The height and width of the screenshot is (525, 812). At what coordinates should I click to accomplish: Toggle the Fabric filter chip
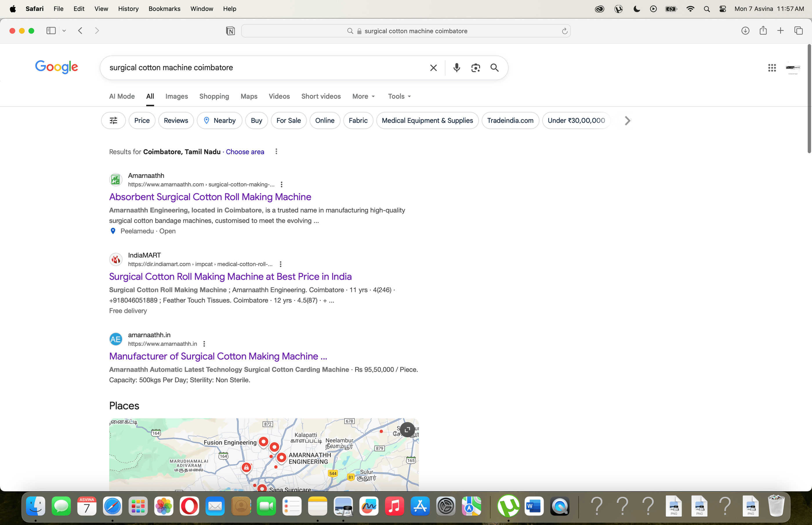358,120
